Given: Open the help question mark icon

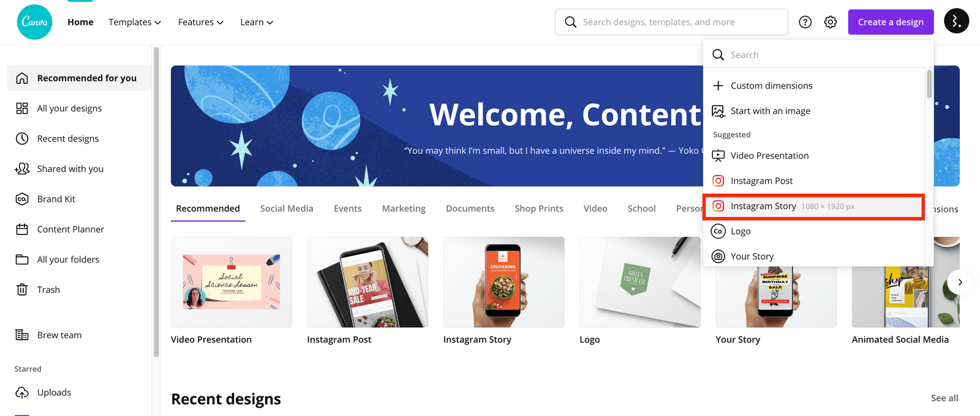Looking at the screenshot, I should (805, 22).
